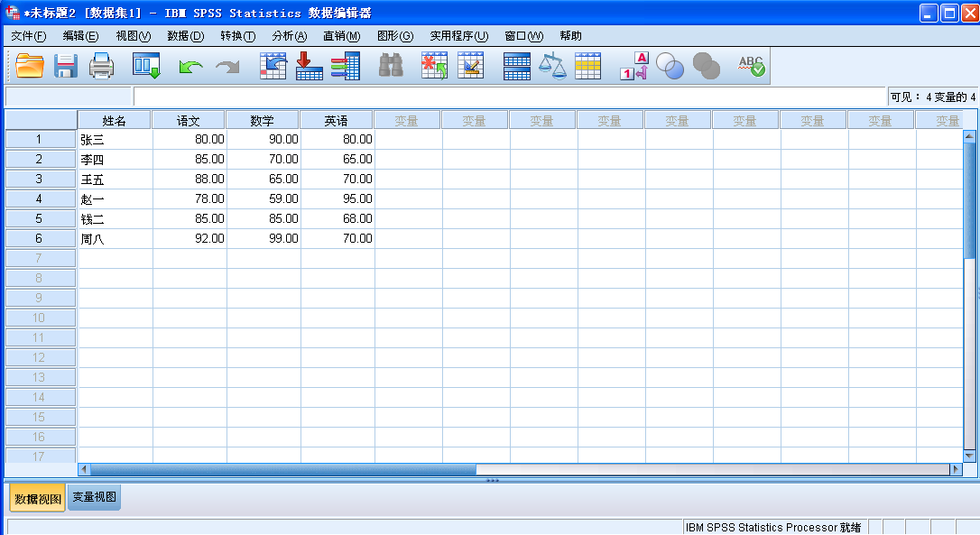Toggle the Value labels icon

(x=634, y=66)
